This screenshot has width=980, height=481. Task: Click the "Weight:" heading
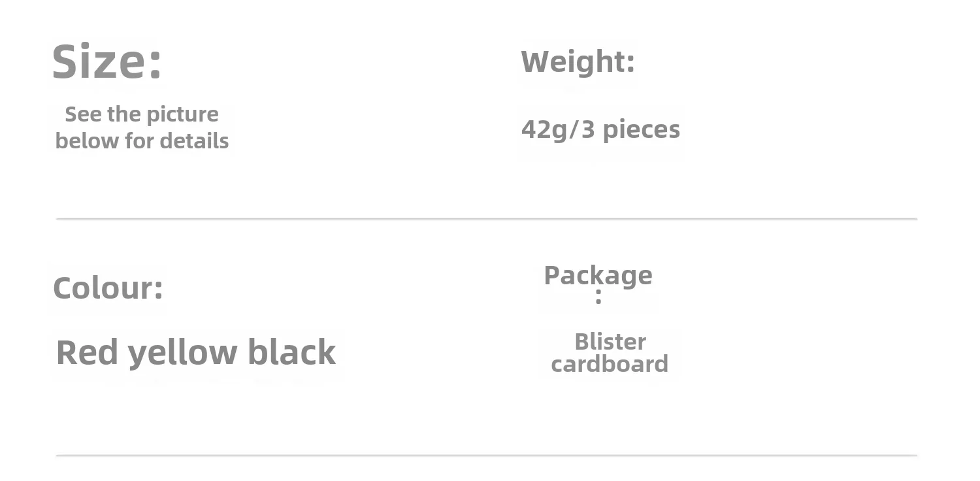(x=578, y=62)
